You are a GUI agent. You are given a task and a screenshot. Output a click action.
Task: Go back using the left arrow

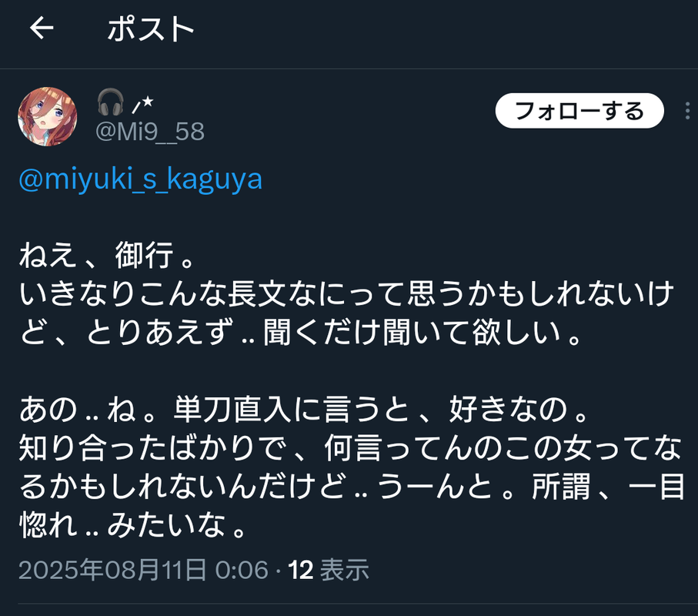click(42, 28)
